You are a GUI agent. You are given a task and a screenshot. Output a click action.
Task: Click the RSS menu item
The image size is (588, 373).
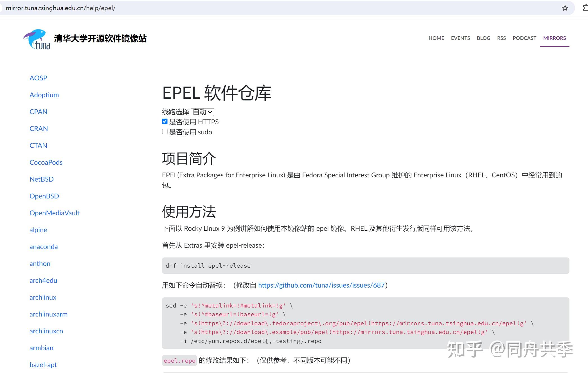(502, 38)
